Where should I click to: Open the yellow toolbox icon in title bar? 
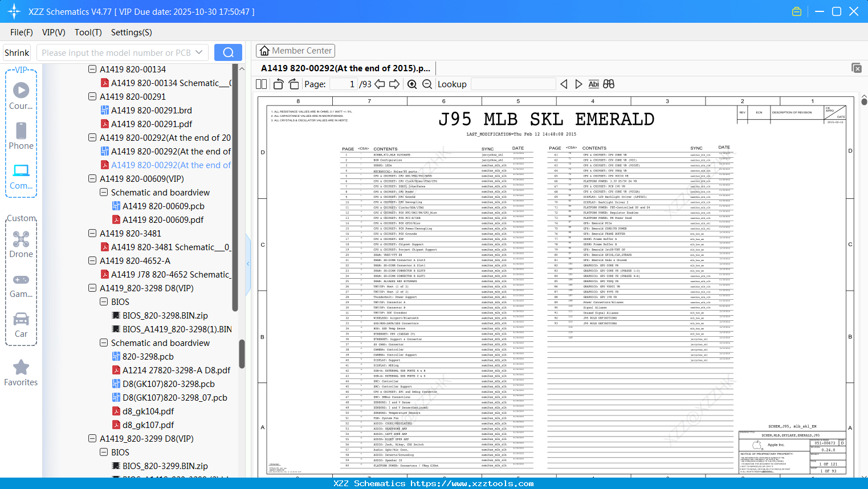coord(797,11)
